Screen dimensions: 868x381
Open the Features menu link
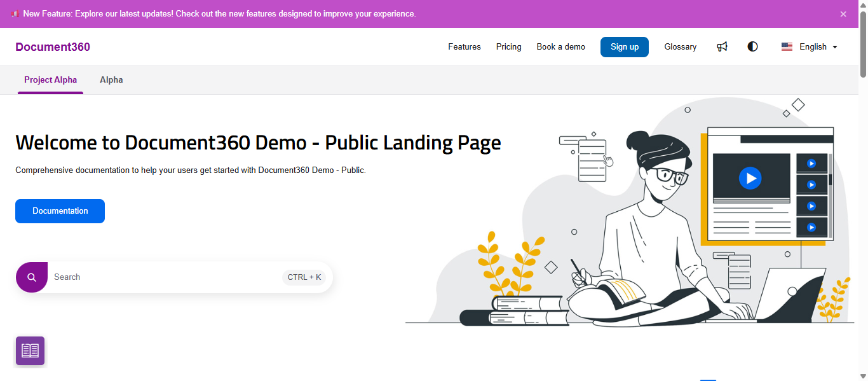pos(465,46)
